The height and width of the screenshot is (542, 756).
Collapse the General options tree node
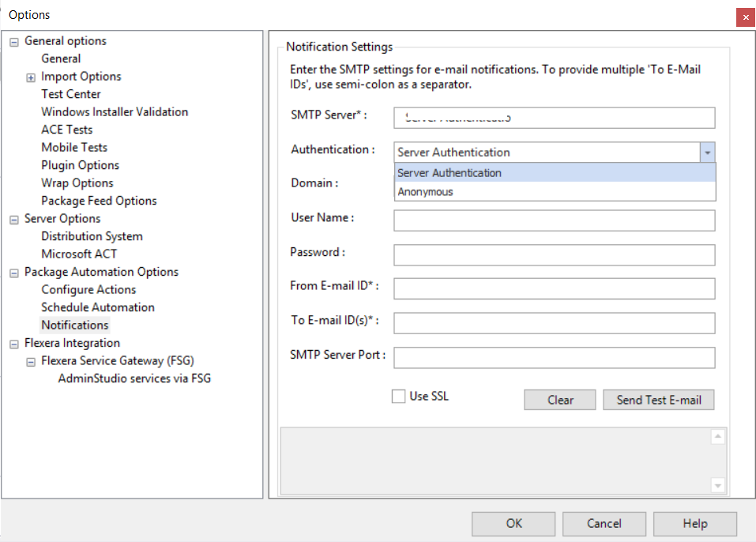coord(14,42)
